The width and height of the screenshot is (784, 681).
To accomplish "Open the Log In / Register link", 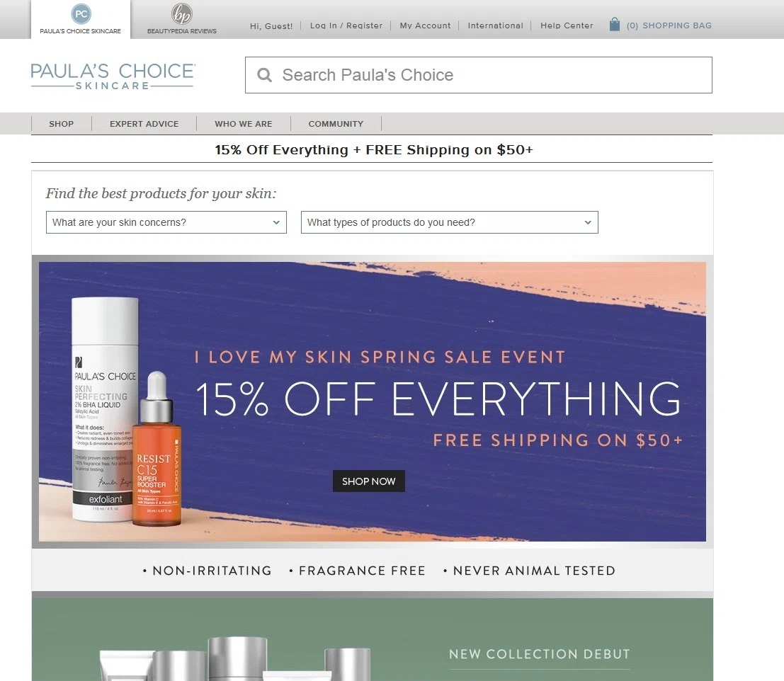I will 346,25.
